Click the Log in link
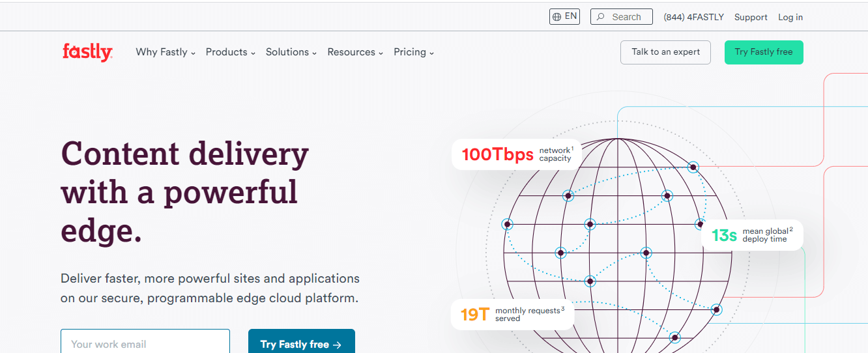This screenshot has height=353, width=868. [x=790, y=17]
